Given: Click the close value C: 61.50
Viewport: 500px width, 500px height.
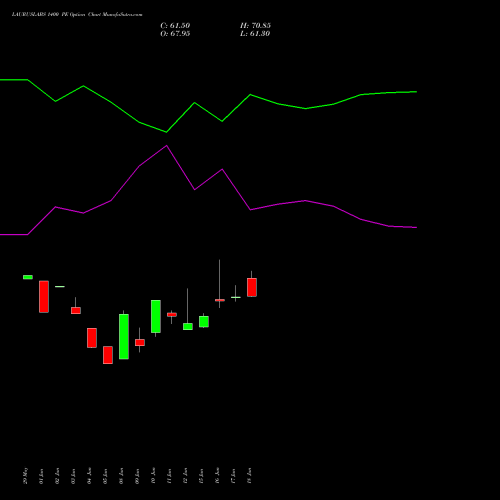Looking at the screenshot, I should pyautogui.click(x=175, y=26).
